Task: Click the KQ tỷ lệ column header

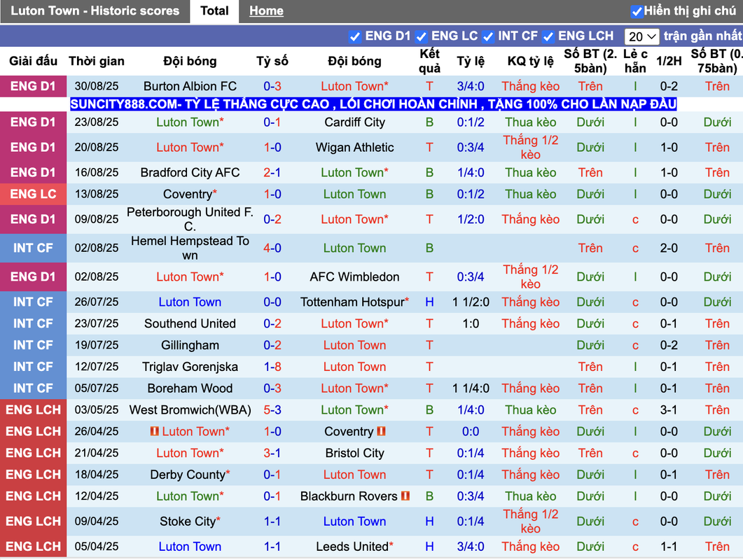Action: click(530, 61)
